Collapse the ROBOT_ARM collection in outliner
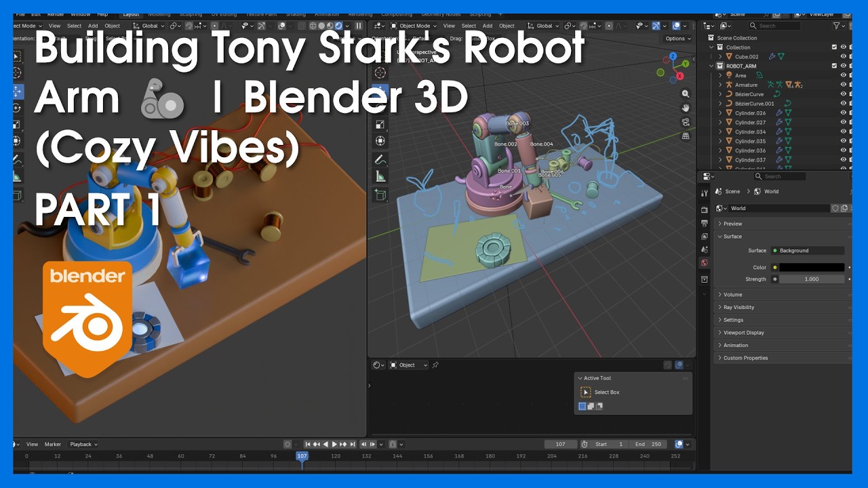This screenshot has width=868, height=488. coord(712,66)
